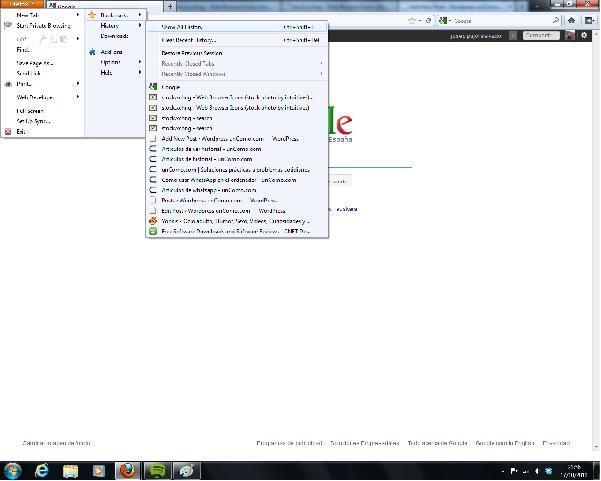Viewport: 601px width, 481px height.
Task: Open the Windows Start menu
Action: 13,470
